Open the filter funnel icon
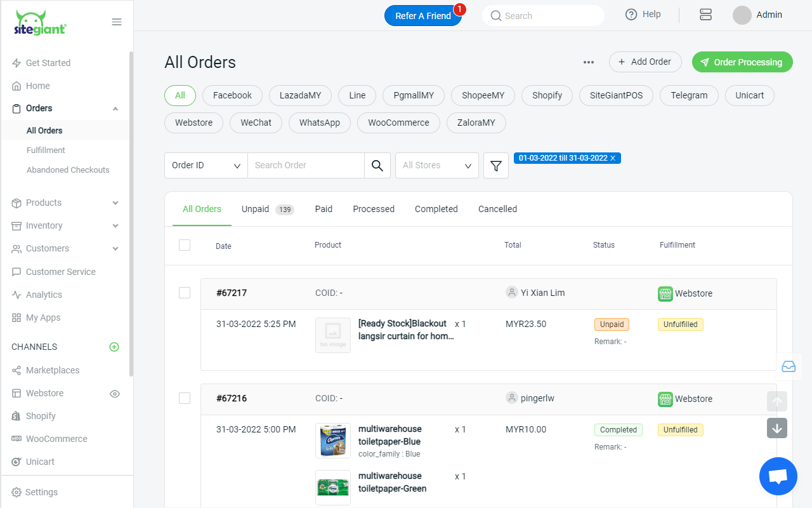812x508 pixels. click(496, 166)
